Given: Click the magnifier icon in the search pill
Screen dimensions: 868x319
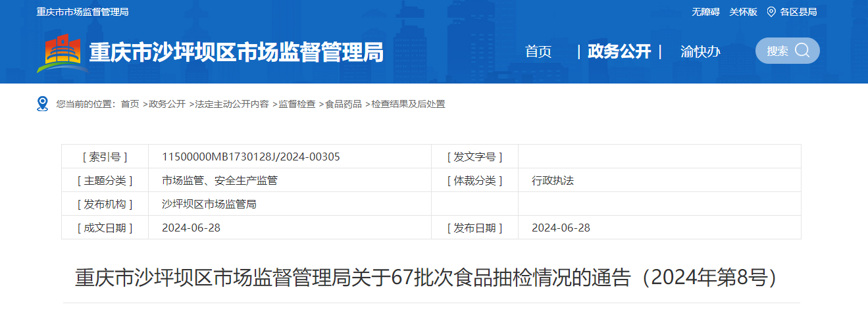Looking at the screenshot, I should pos(802,51).
